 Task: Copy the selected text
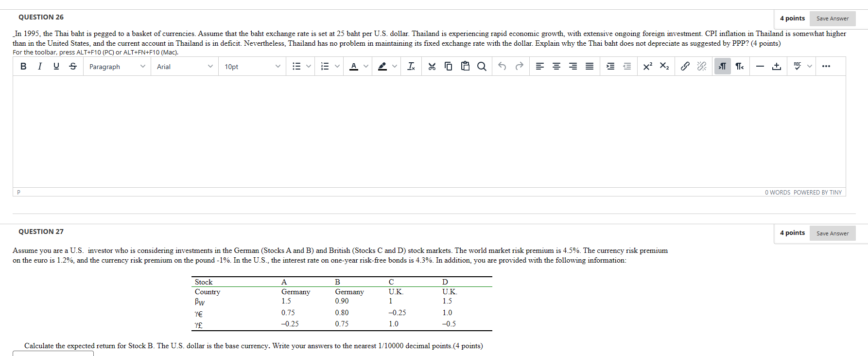[x=448, y=66]
